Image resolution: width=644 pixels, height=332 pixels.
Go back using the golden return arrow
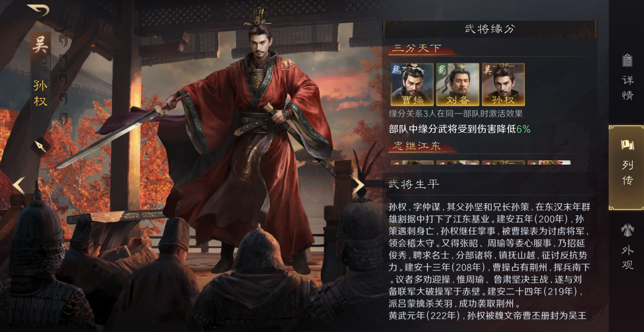tap(38, 10)
